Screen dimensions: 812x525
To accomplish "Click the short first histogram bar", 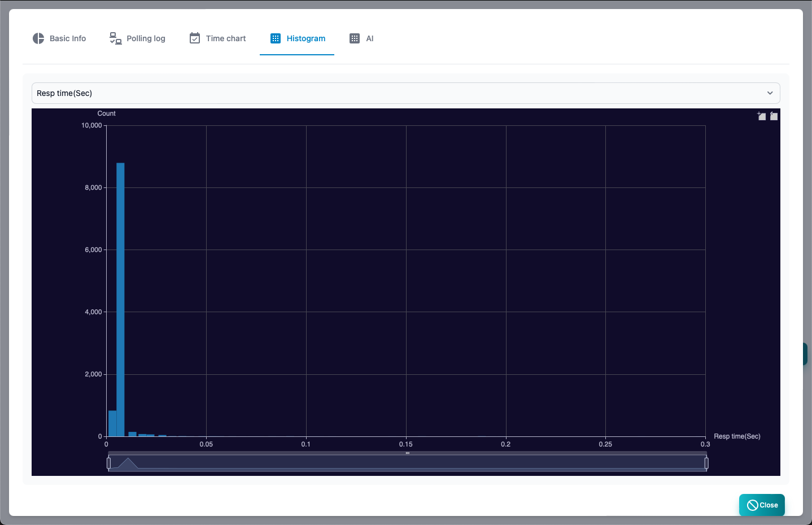I will 112,423.
